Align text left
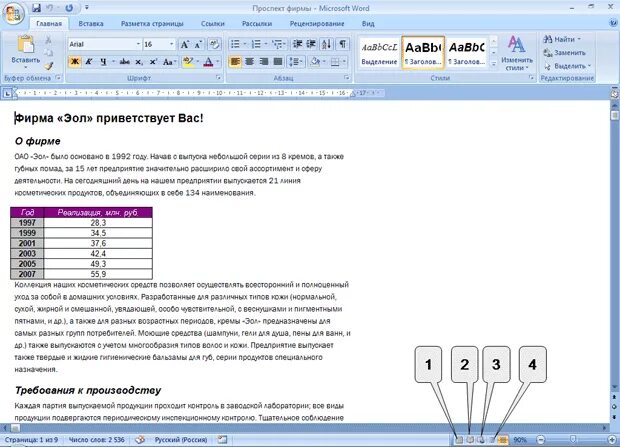 tap(235, 62)
